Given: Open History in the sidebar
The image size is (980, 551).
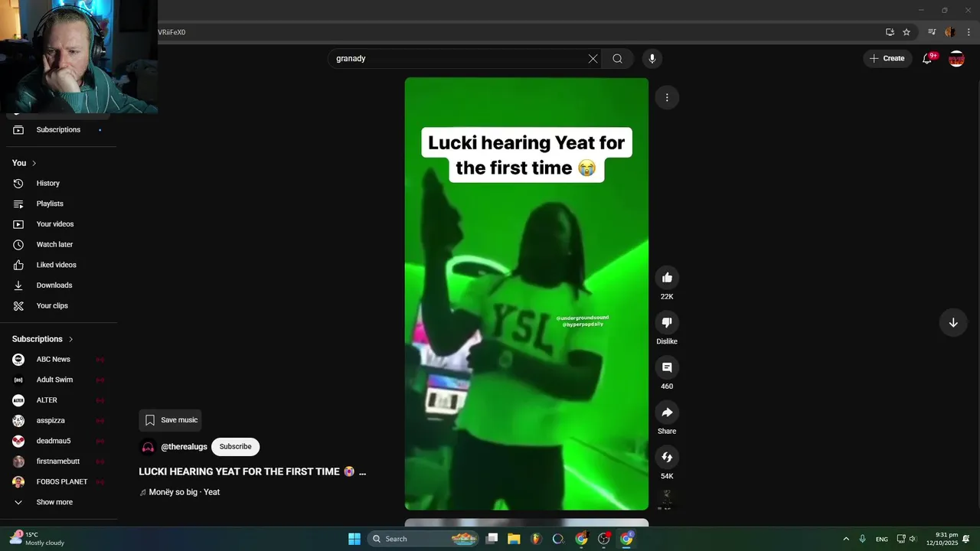Looking at the screenshot, I should pos(59,184).
